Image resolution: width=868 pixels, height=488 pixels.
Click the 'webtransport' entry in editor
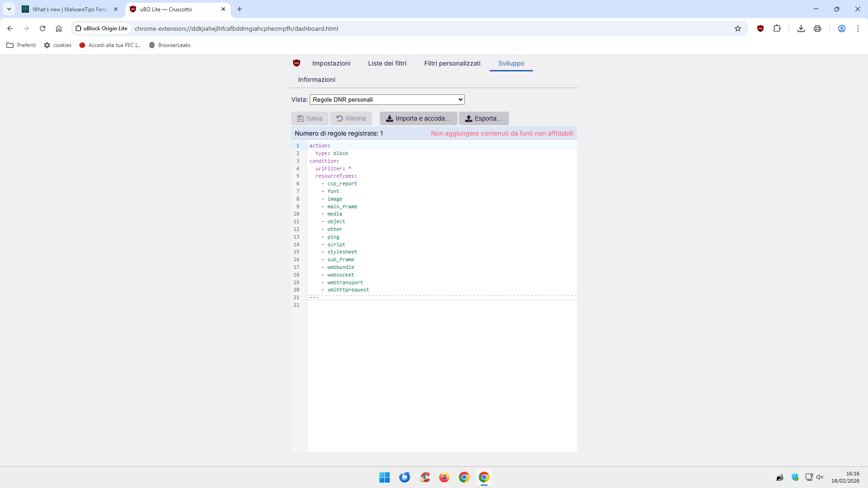[345, 282]
